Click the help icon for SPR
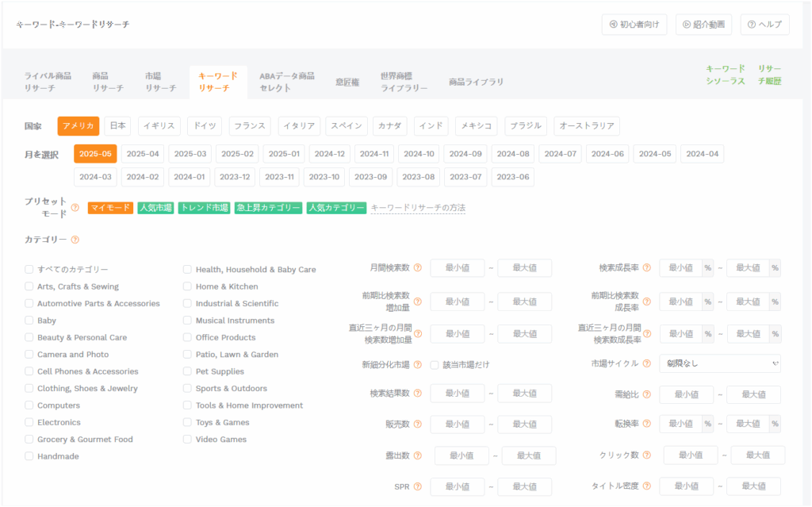 tap(418, 487)
